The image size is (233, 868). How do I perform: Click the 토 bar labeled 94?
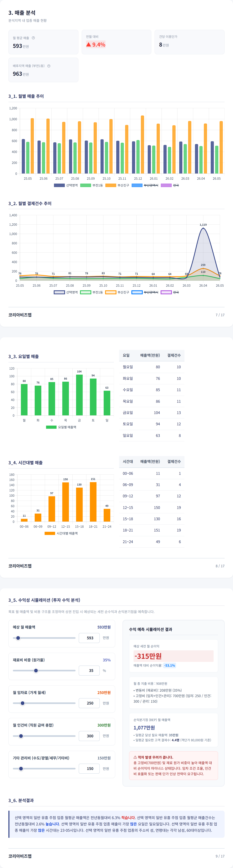(x=93, y=397)
